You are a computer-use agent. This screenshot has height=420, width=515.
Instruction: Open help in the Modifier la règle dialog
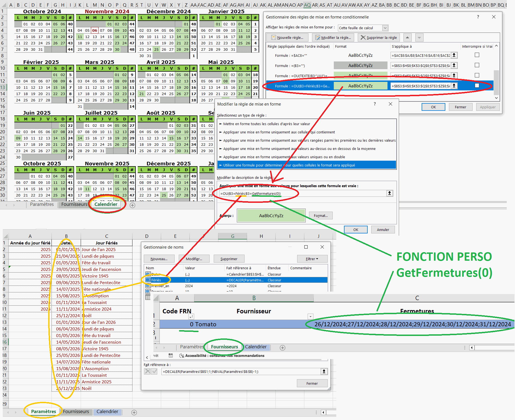coord(375,104)
